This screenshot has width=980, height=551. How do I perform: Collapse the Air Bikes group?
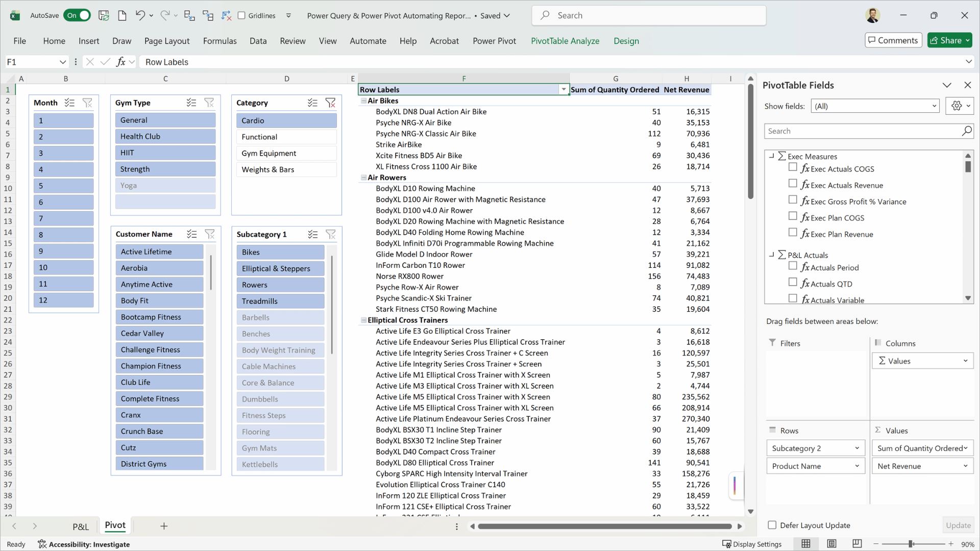click(364, 101)
